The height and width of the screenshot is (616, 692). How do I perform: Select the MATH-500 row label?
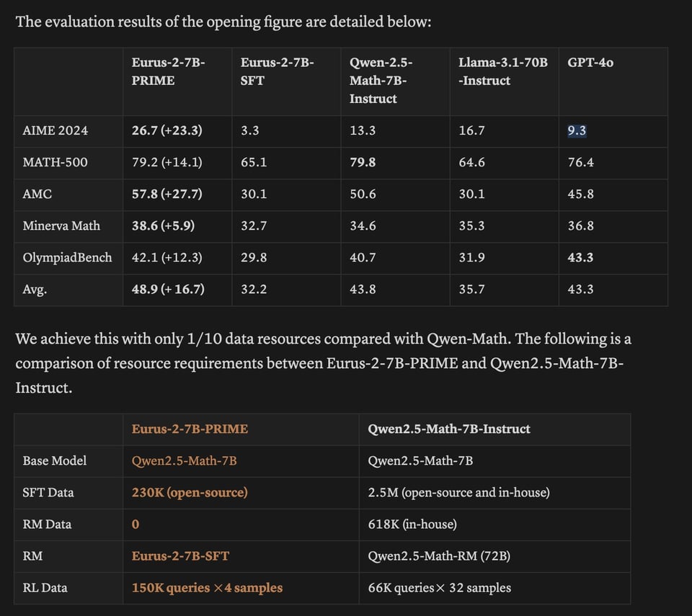tap(56, 162)
